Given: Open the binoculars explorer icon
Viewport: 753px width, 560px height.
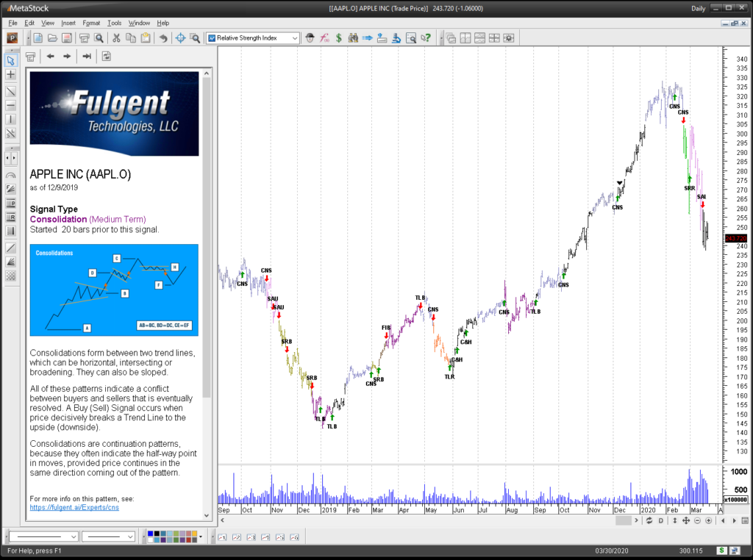Looking at the screenshot, I should point(353,37).
